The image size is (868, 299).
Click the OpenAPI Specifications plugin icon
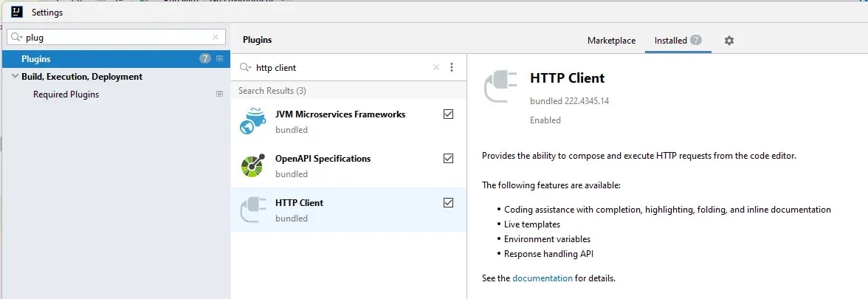(x=253, y=165)
